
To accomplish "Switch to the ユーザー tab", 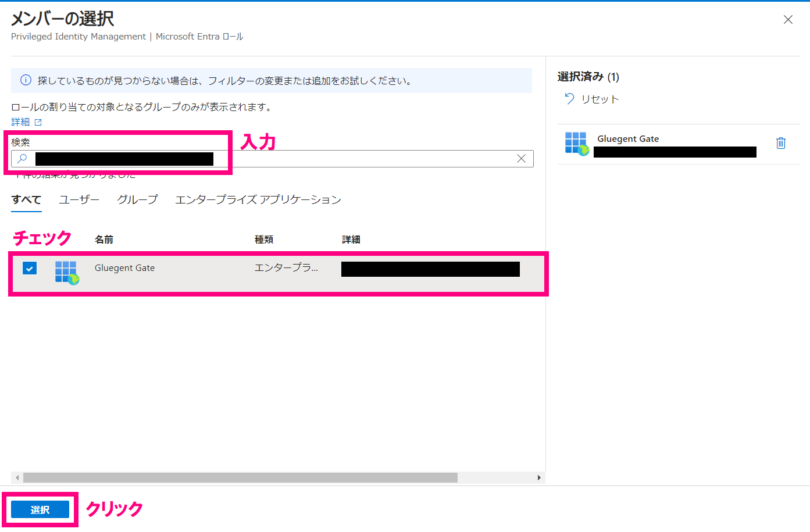I will [78, 199].
